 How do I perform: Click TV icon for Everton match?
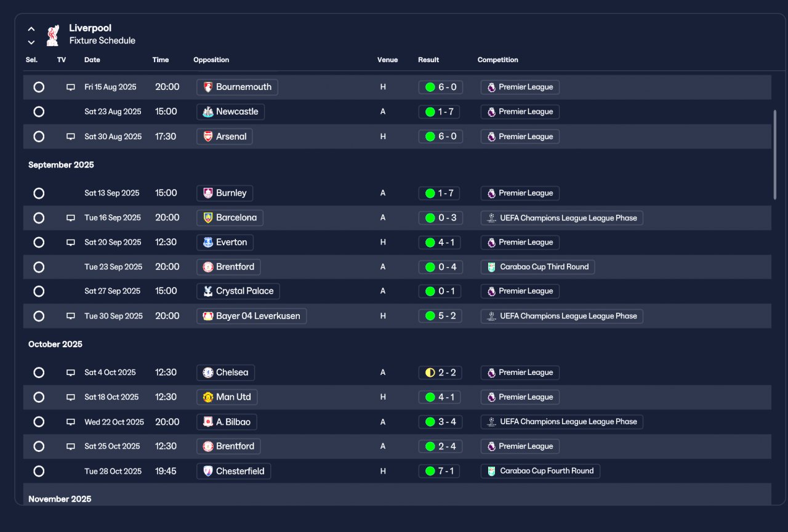[x=71, y=243]
